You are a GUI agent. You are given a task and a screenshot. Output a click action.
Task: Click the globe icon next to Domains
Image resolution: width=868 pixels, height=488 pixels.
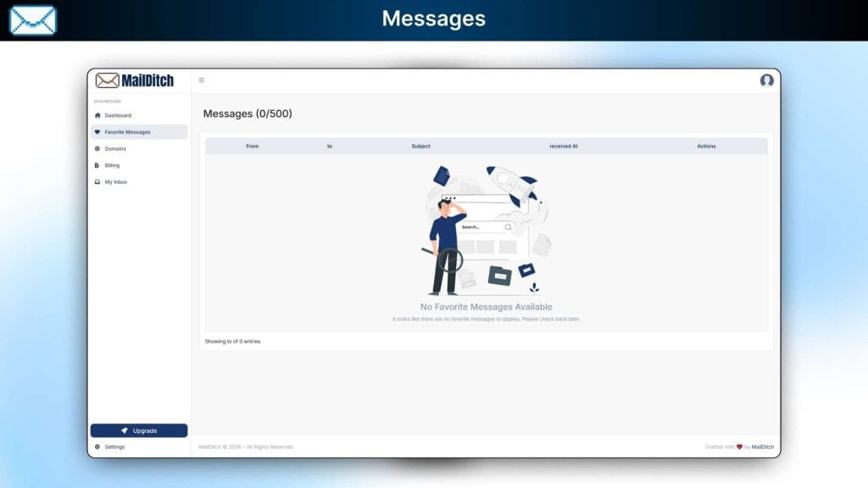point(99,148)
